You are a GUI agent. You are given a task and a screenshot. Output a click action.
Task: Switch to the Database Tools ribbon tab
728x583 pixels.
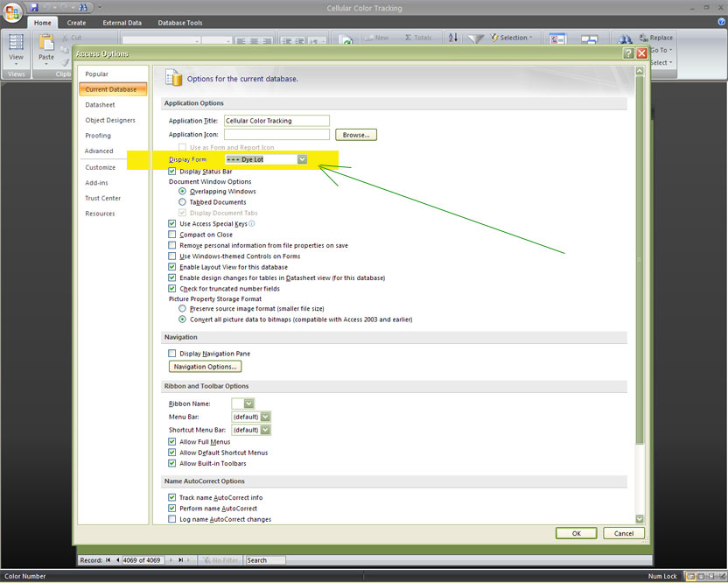[180, 23]
